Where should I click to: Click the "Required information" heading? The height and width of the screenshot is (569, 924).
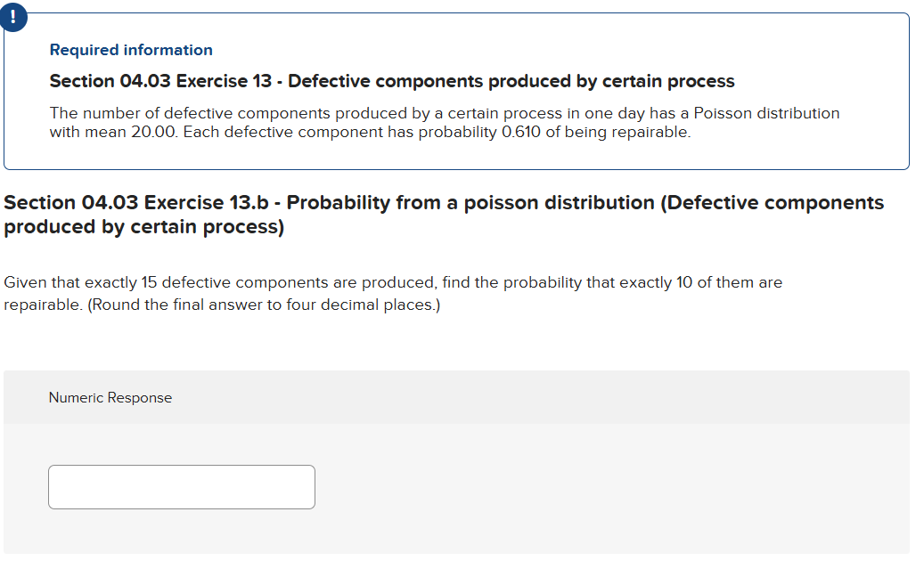coord(131,50)
